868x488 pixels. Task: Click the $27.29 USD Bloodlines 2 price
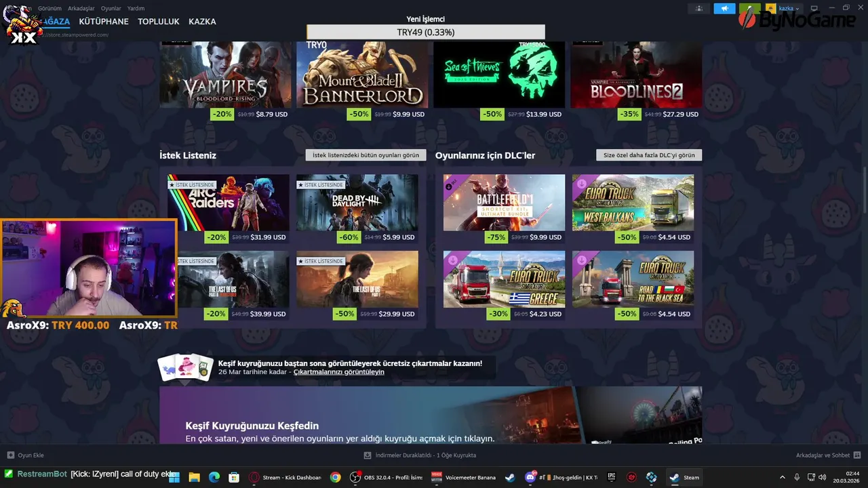coord(680,115)
